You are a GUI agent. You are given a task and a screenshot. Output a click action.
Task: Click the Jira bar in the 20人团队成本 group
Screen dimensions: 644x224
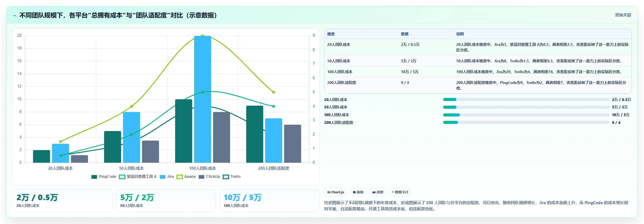click(61, 153)
